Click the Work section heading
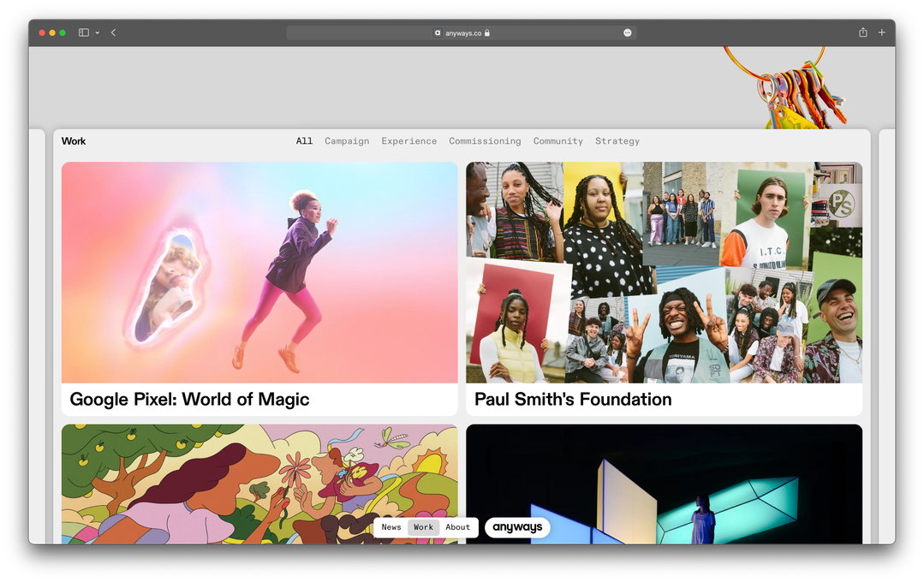This screenshot has width=924, height=582. coord(74,140)
